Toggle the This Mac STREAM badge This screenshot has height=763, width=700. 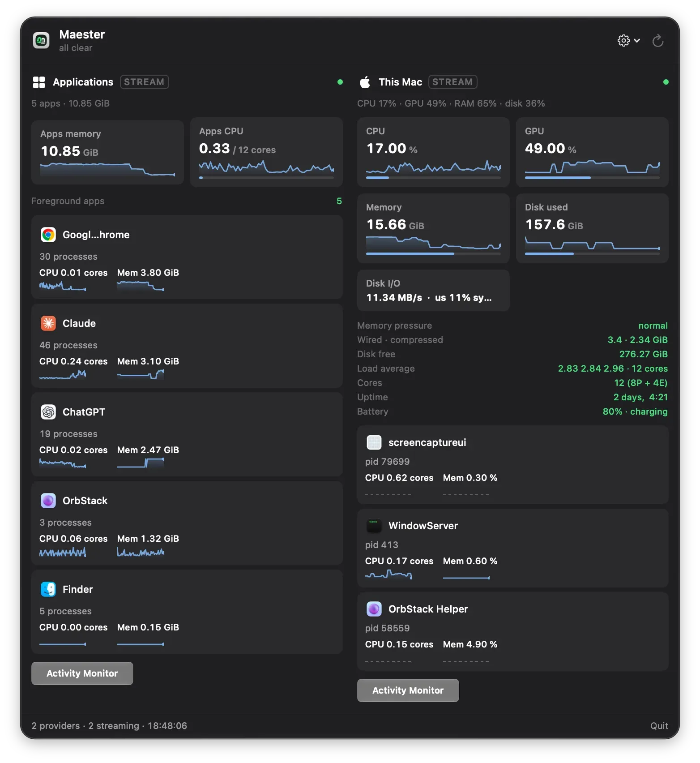(x=452, y=82)
